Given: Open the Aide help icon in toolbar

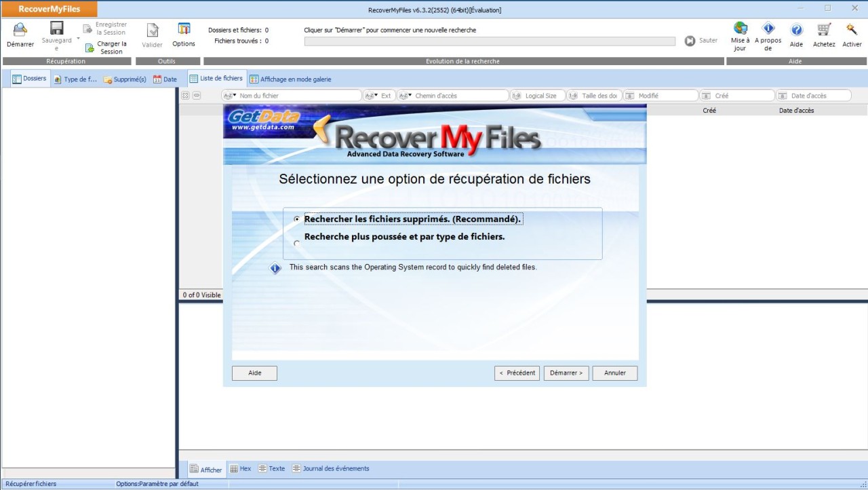Looking at the screenshot, I should 796,32.
